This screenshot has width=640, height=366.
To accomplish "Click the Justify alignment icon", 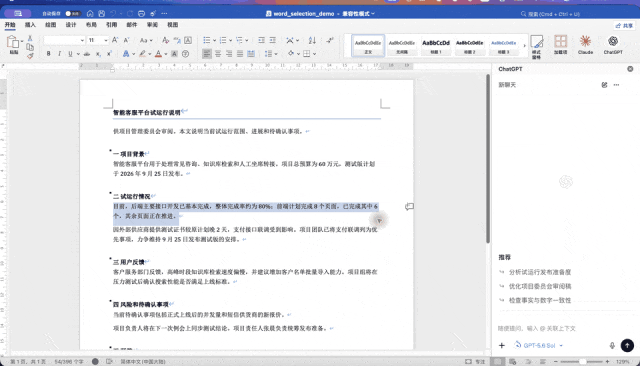I will coord(240,53).
